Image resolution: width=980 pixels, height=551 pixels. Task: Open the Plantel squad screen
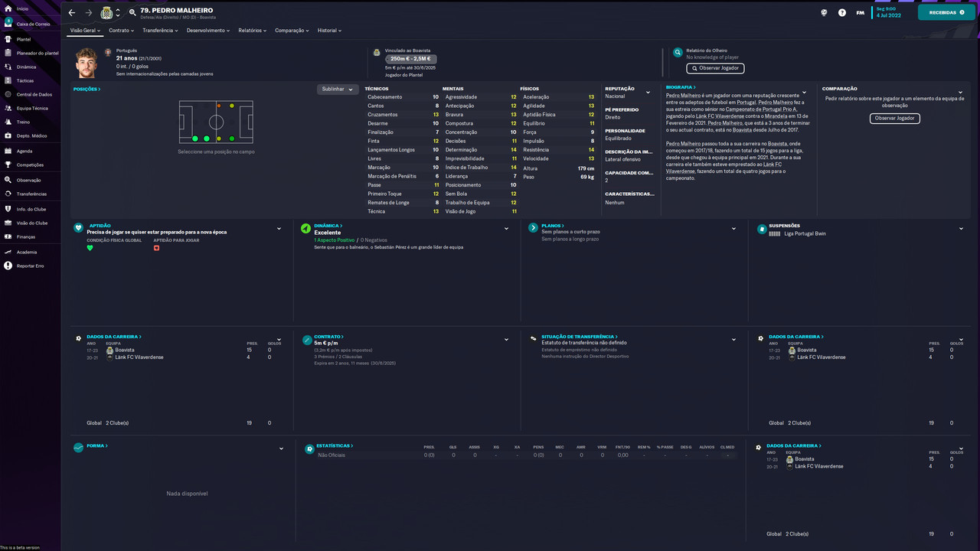(24, 39)
